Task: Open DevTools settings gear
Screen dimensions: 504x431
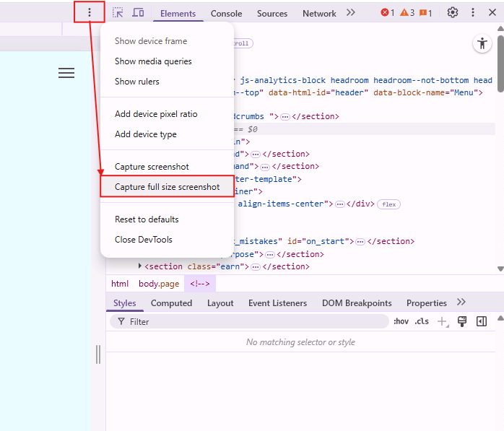Action: click(x=453, y=13)
